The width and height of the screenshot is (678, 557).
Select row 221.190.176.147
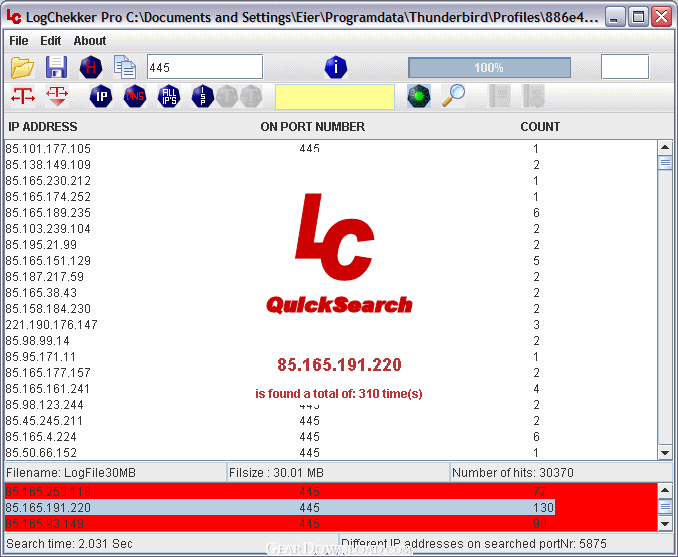click(x=331, y=325)
